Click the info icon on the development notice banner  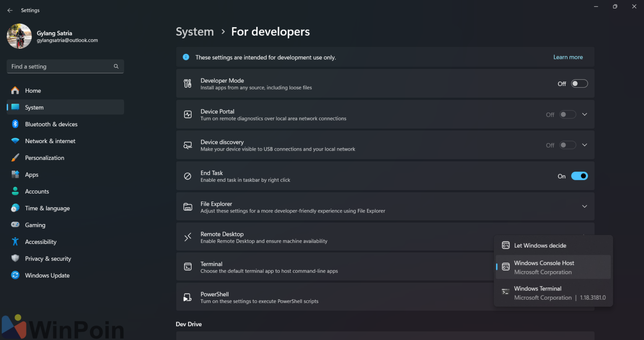186,57
